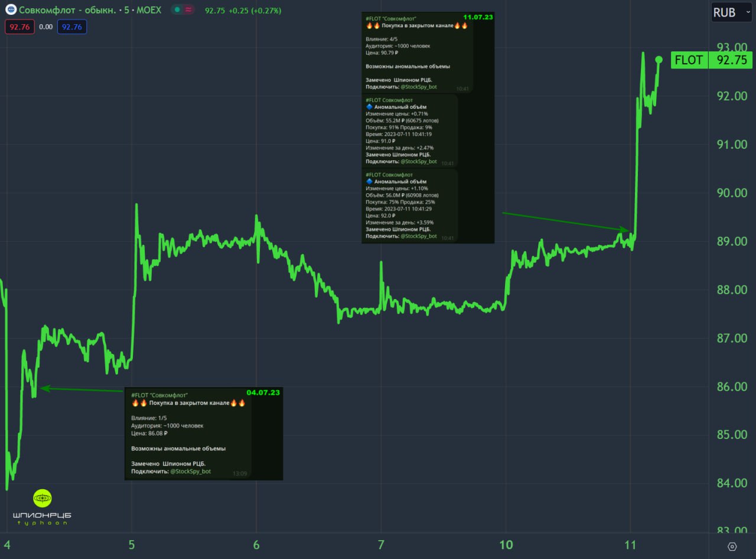This screenshot has width=756, height=559.
Task: Click date label 10 on time axis
Action: point(506,545)
